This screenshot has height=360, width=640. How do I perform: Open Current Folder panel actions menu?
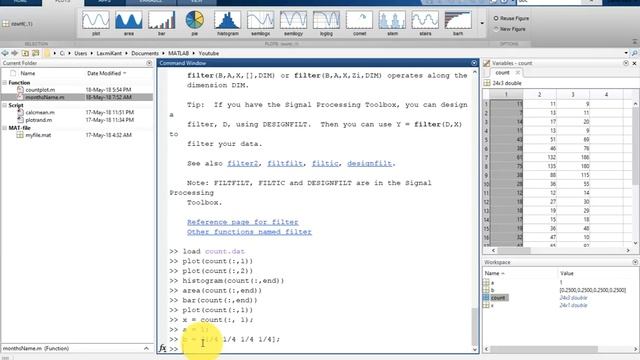149,63
